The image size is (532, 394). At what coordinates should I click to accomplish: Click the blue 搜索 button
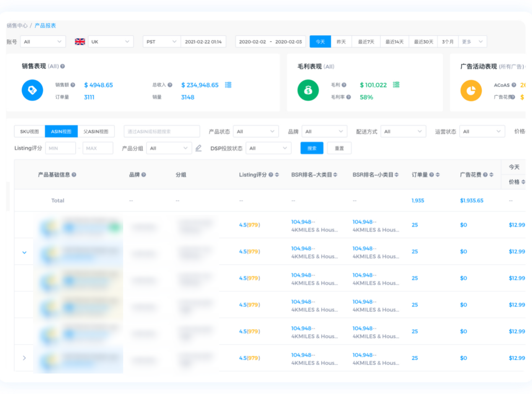click(x=312, y=148)
